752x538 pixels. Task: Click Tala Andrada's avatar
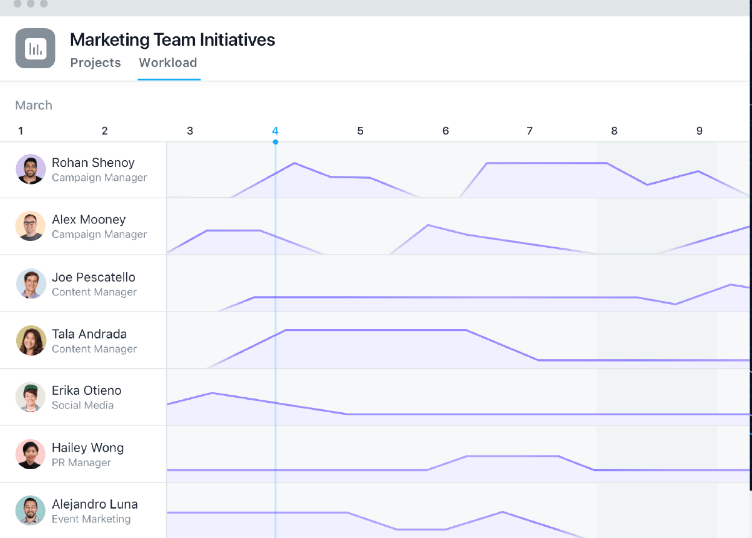click(31, 340)
